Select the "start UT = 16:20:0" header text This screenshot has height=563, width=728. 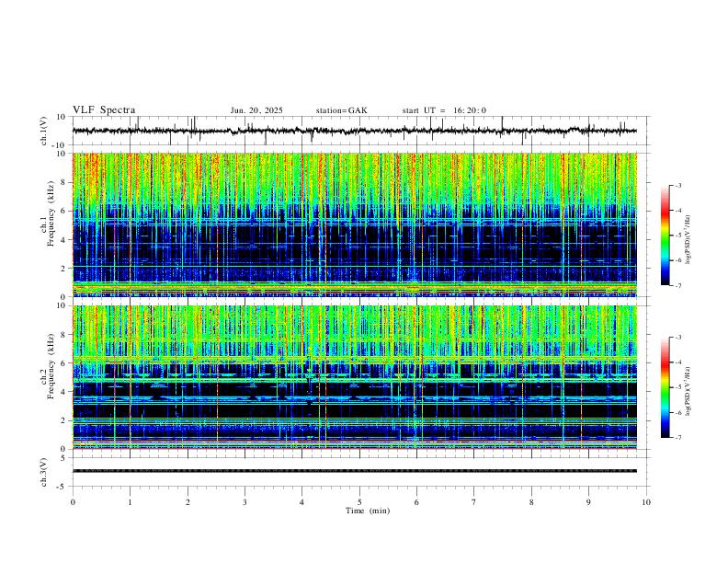(444, 110)
